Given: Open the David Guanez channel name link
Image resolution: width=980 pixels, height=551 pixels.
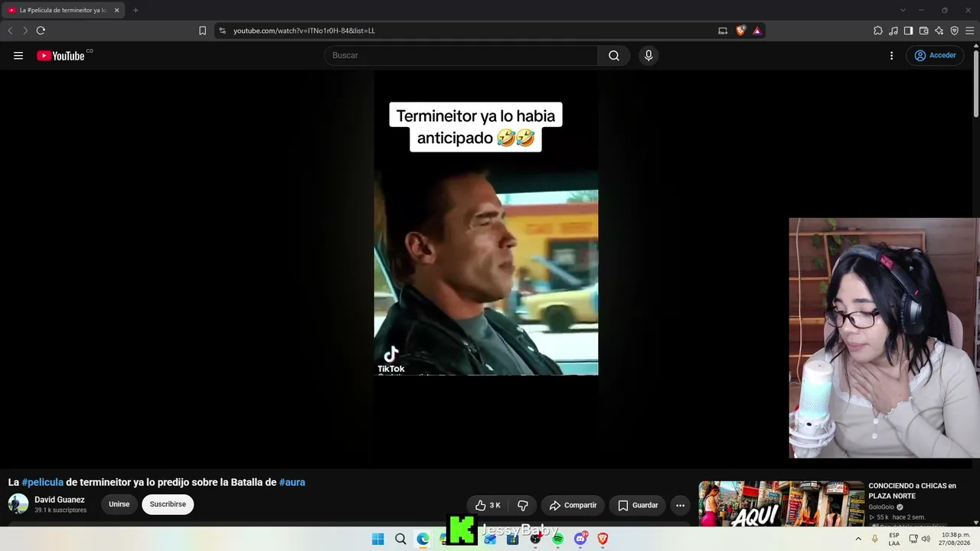Looking at the screenshot, I should 60,500.
